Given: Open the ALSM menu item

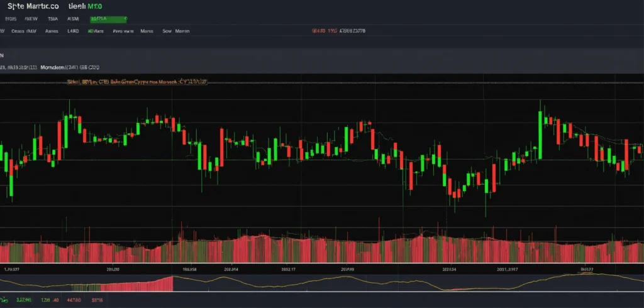Looking at the screenshot, I should click(82, 19).
